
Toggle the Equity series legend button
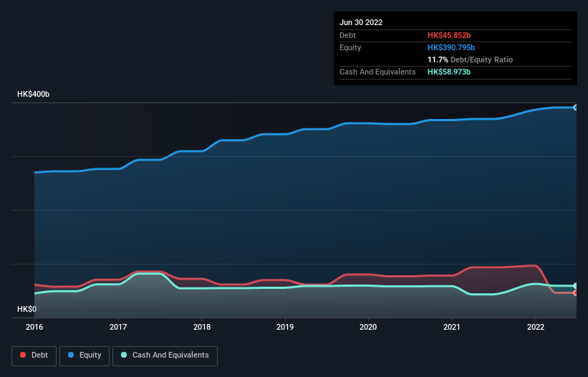pos(85,355)
